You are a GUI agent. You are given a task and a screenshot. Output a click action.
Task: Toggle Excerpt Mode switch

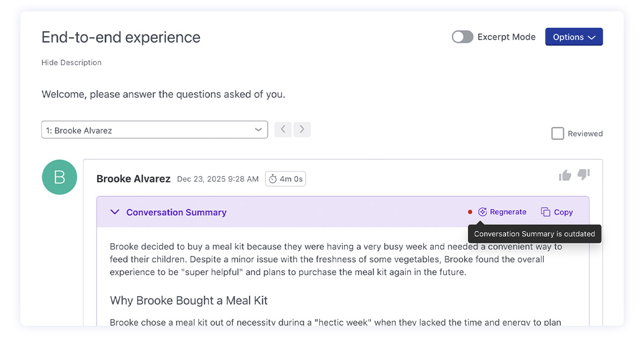pyautogui.click(x=462, y=37)
